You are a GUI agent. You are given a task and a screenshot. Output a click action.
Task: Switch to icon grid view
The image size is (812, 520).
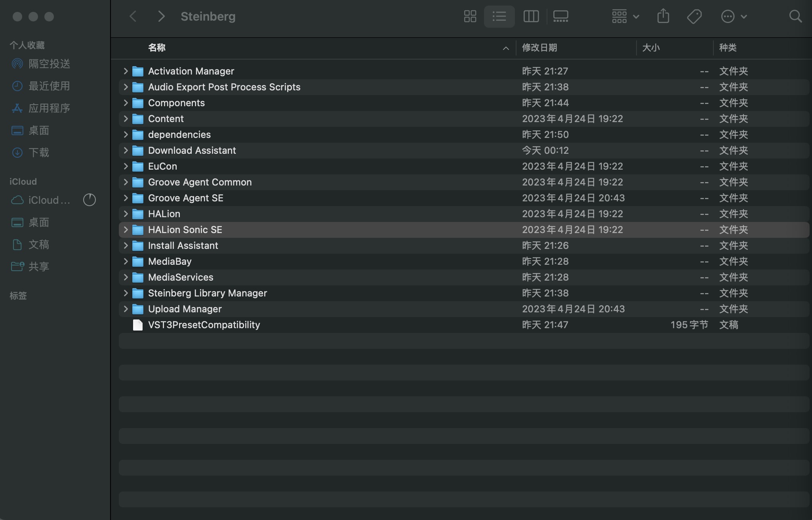[x=470, y=16]
